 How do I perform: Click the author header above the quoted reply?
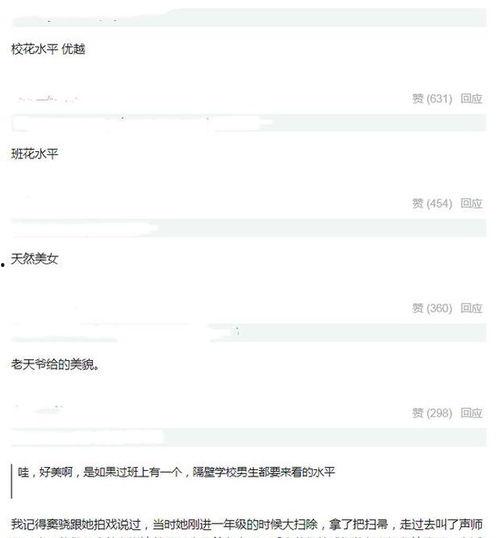249,437
